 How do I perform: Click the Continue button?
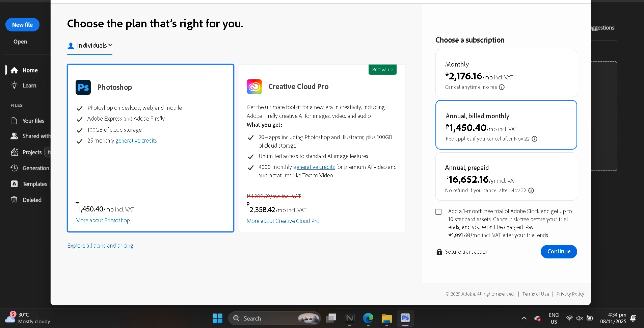[559, 252]
